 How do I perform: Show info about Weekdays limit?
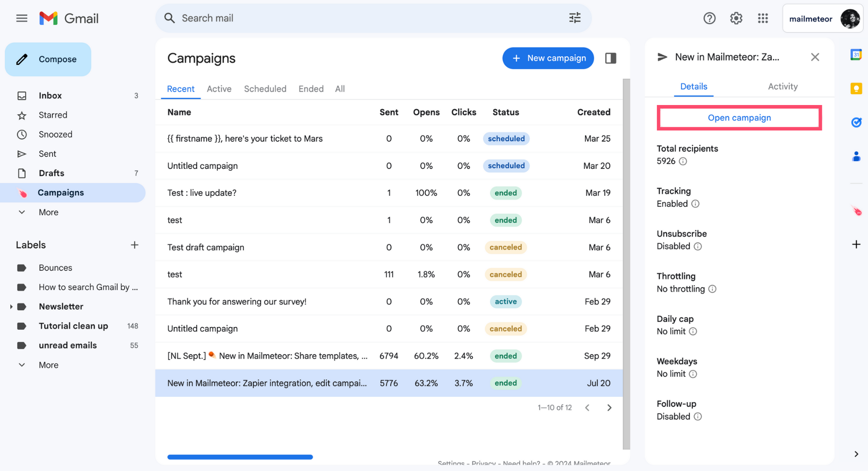point(693,374)
